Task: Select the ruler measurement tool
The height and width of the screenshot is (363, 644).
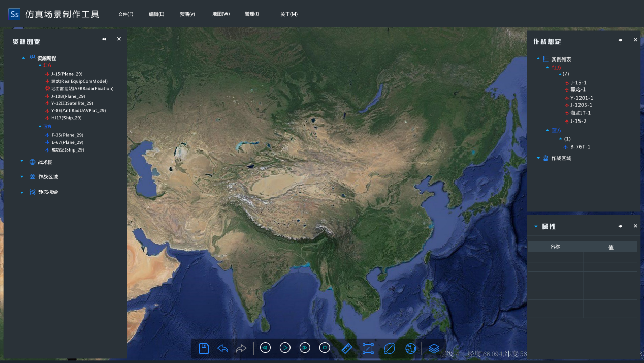Action: (347, 348)
